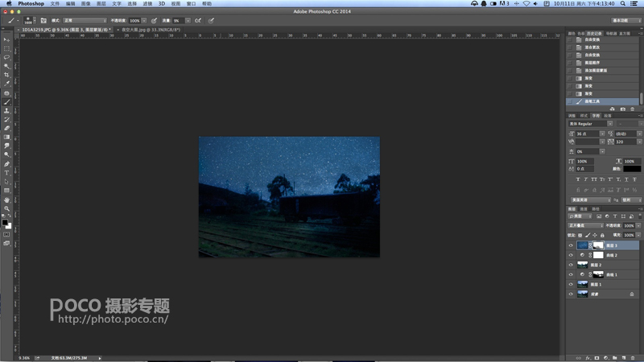Hide layer 图层 3 with eye icon
The image size is (644, 362).
point(571,245)
